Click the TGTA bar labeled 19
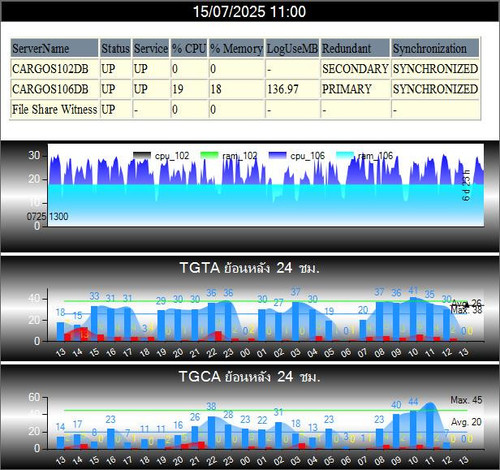Viewport: 500px width, 470px height. (329, 331)
